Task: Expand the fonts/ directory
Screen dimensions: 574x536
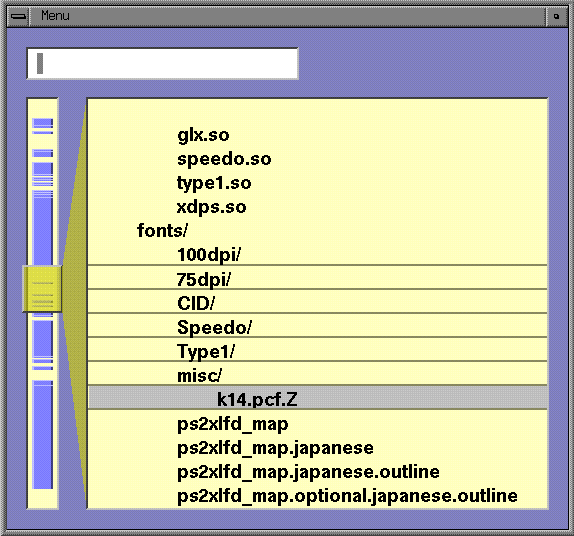Action: coord(162,231)
